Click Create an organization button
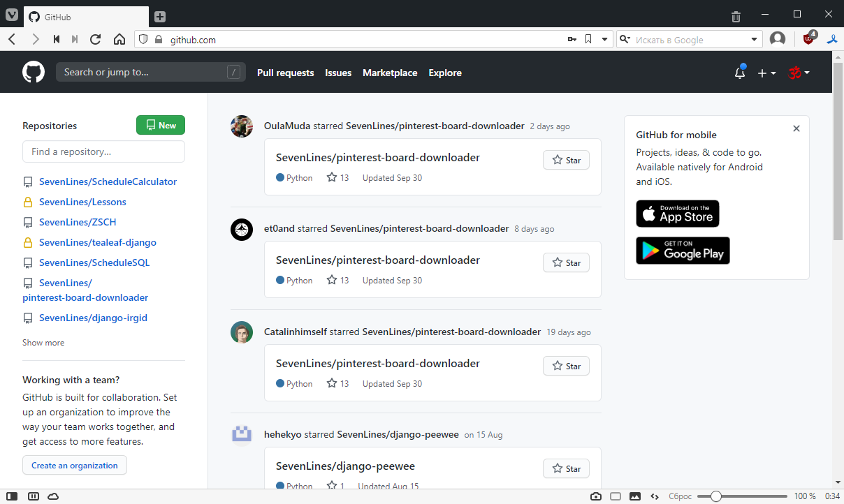 [75, 466]
